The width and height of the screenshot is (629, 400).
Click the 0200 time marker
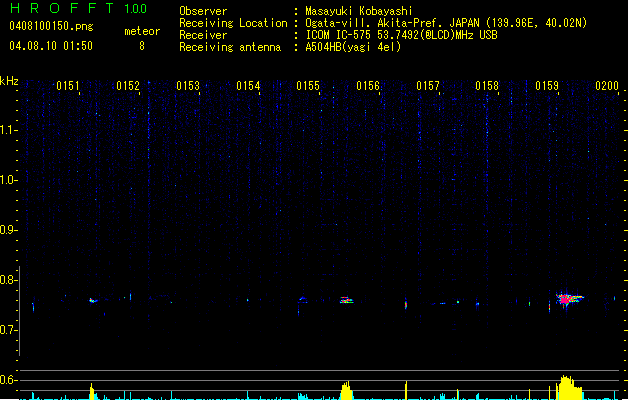tap(607, 86)
